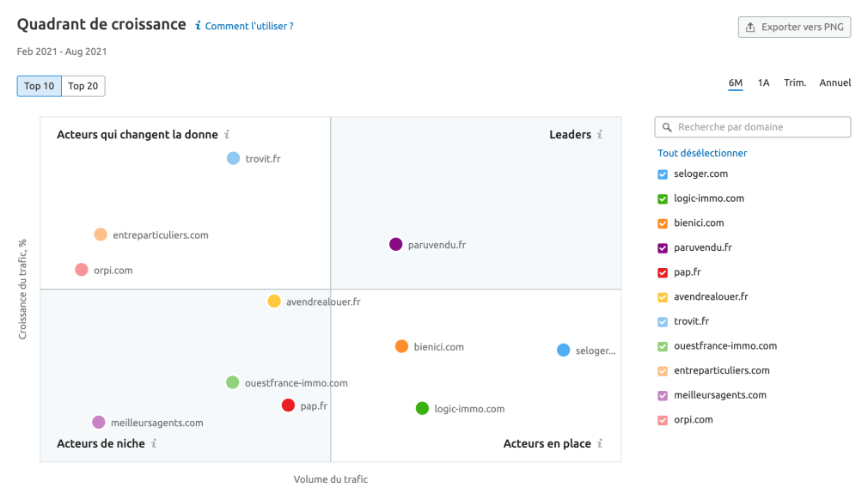Click the Exporter vers PNG button
The image size is (868, 500).
pyautogui.click(x=794, y=27)
